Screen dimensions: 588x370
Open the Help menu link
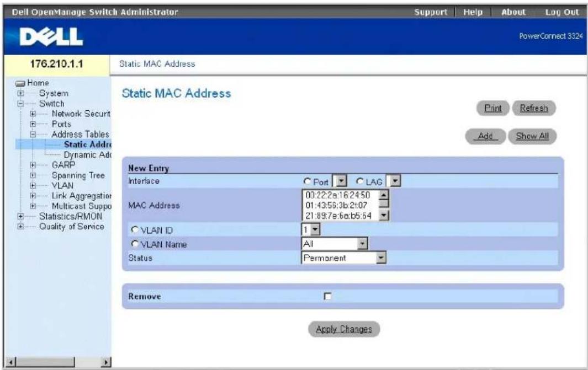tap(473, 12)
